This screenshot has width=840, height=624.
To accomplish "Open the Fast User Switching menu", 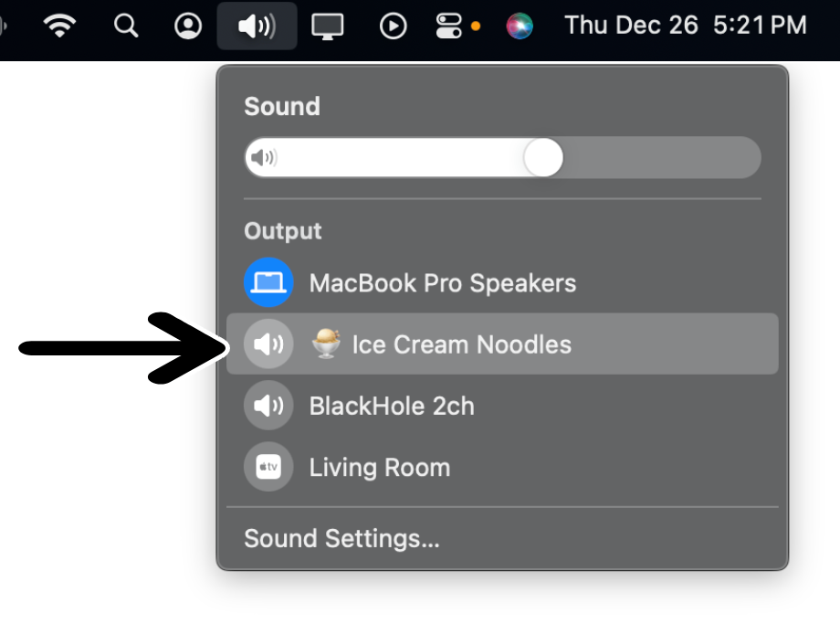I will [186, 25].
